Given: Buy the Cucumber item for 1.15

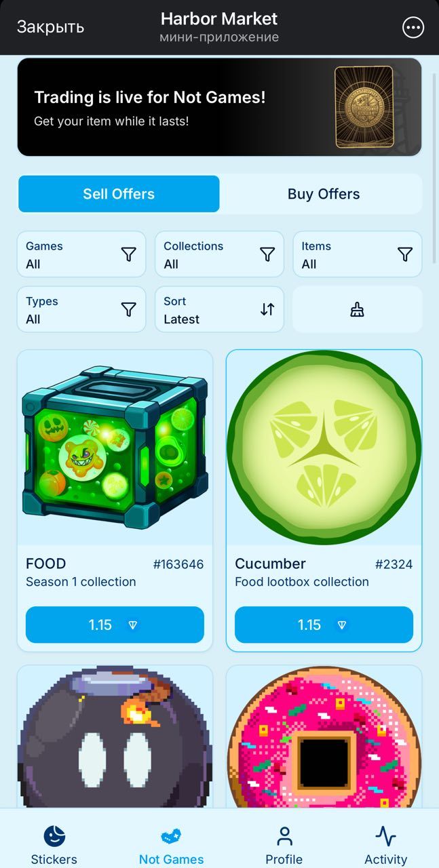Looking at the screenshot, I should (324, 625).
